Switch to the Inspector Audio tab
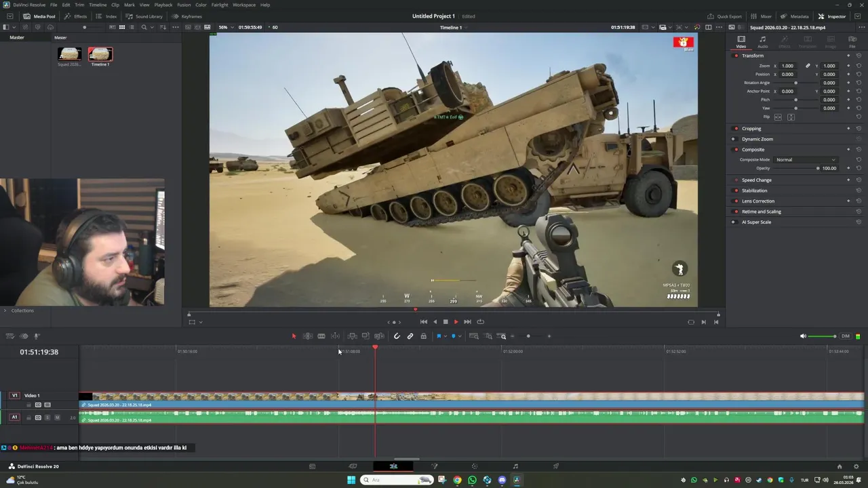This screenshot has width=868, height=488. coord(763,42)
